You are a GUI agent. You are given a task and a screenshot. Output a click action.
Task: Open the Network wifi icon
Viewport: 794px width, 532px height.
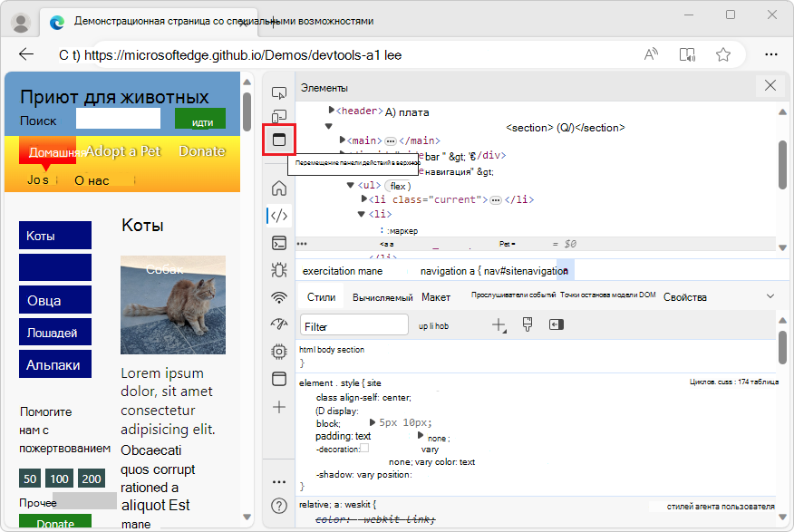[279, 297]
